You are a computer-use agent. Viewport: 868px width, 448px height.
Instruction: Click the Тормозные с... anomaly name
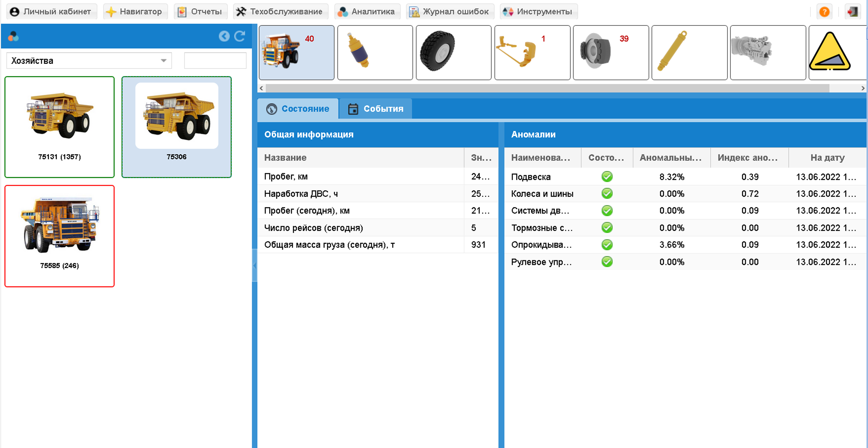pos(542,228)
